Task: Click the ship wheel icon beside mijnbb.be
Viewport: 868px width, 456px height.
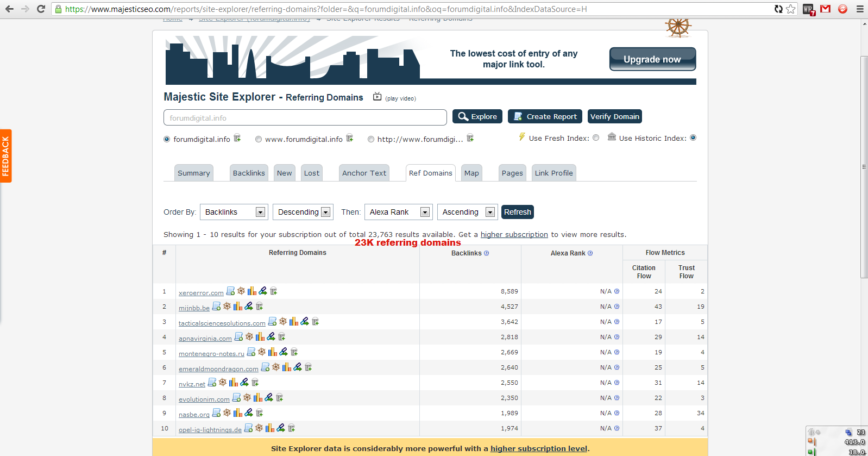Action: click(227, 307)
